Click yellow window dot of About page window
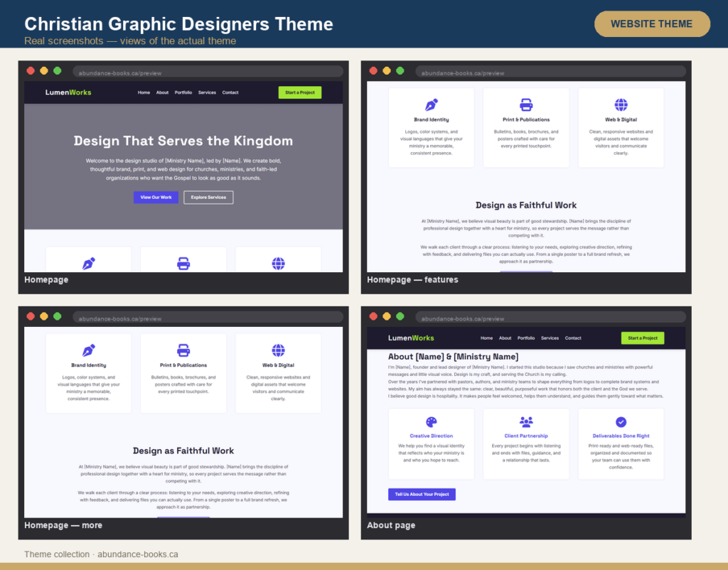The height and width of the screenshot is (570, 728). (387, 316)
